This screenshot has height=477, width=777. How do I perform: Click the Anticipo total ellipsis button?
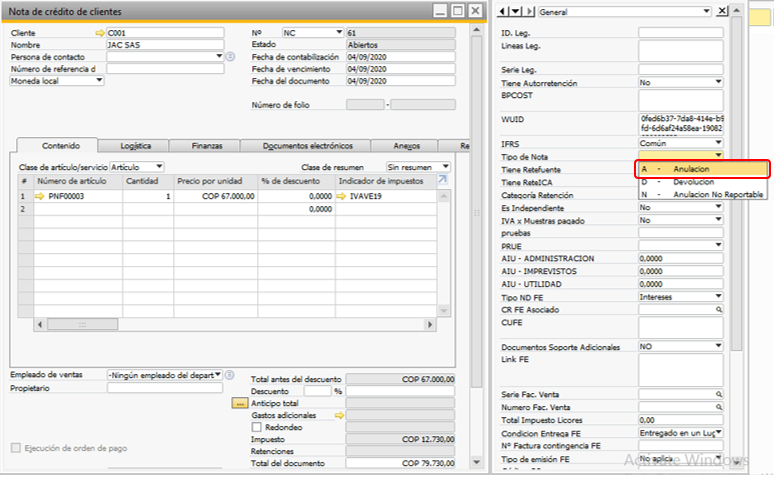238,403
